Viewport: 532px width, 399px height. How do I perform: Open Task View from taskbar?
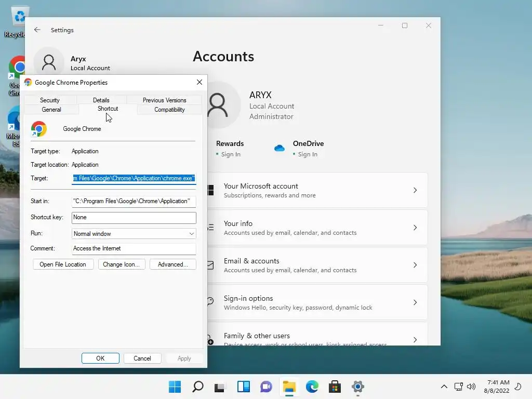220,387
